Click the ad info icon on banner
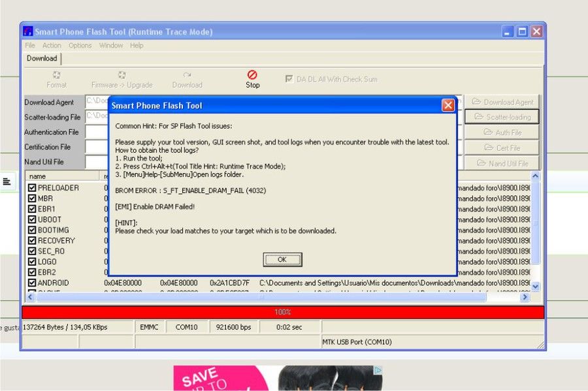This screenshot has height=391, width=588. point(378,370)
